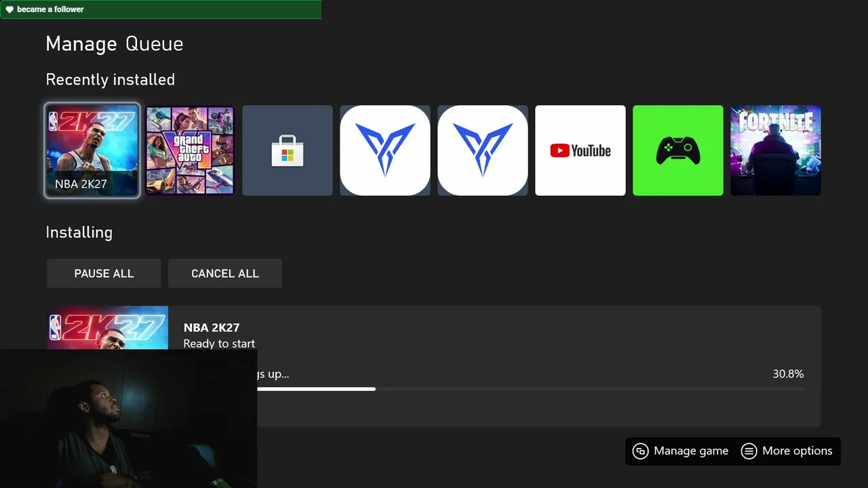Click NBA 2K27 artwork in the Installing row

click(107, 327)
